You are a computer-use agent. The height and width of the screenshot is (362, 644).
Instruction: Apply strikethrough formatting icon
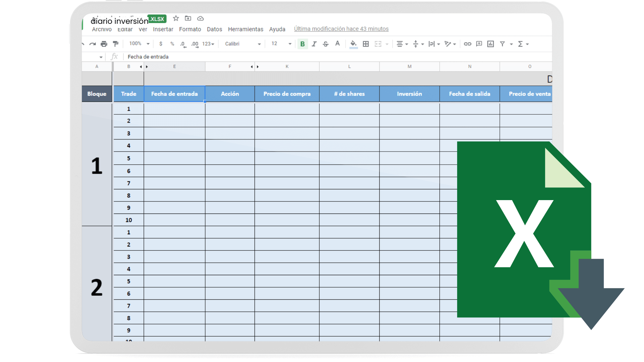click(x=326, y=44)
